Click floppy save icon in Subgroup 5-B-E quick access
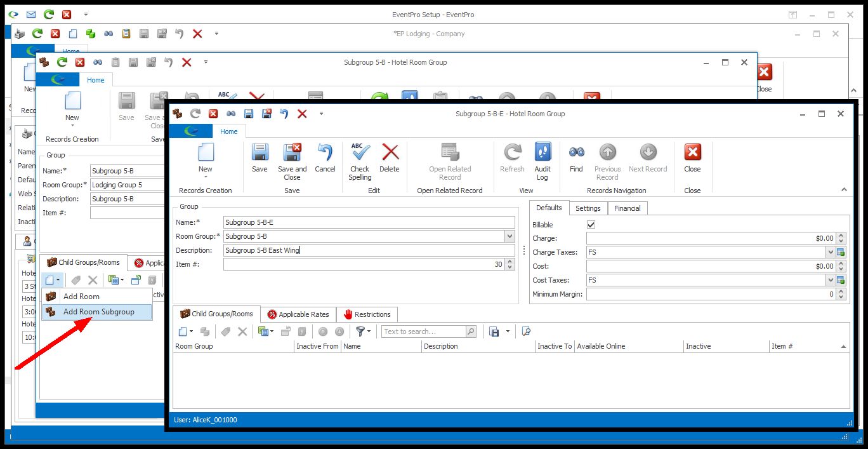 (x=249, y=114)
